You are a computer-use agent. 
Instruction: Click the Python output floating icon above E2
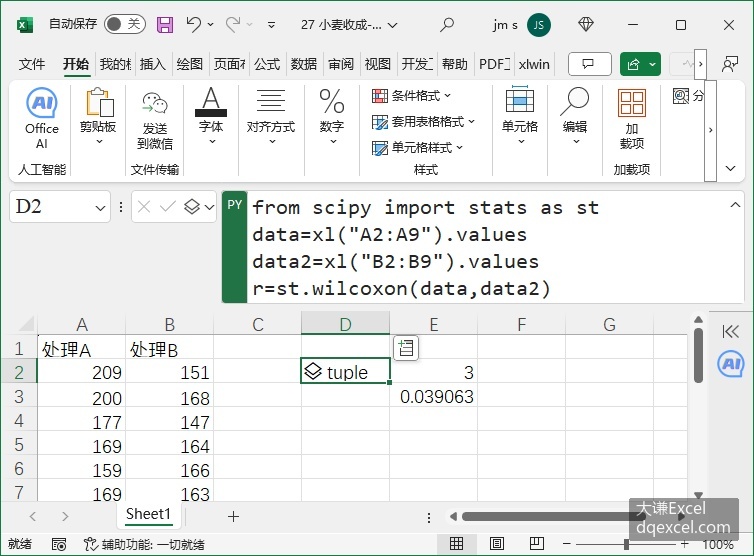(406, 348)
